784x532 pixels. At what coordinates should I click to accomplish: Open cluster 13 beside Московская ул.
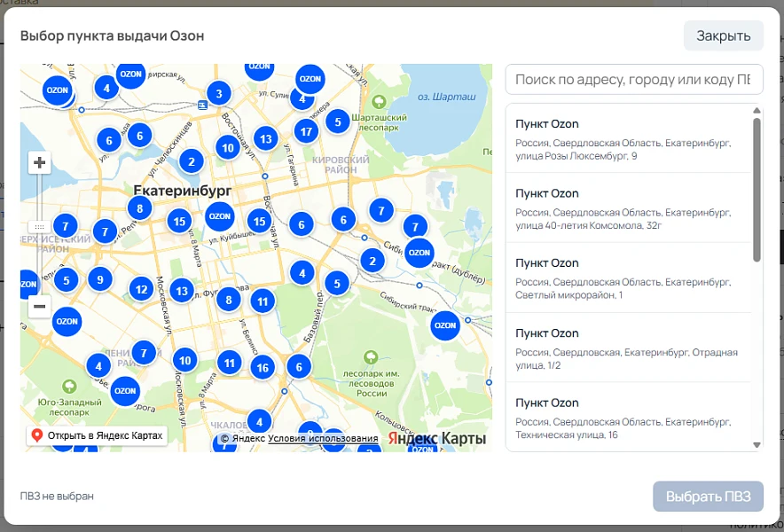(182, 291)
